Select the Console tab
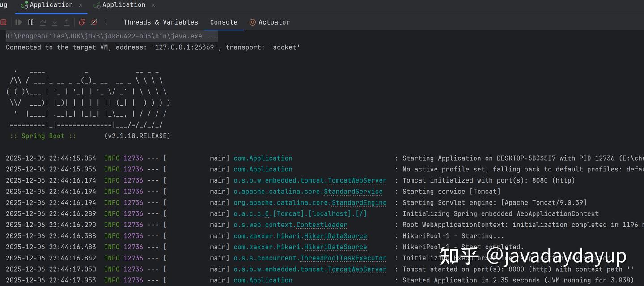Viewport: 644px width, 286px height. tap(224, 22)
